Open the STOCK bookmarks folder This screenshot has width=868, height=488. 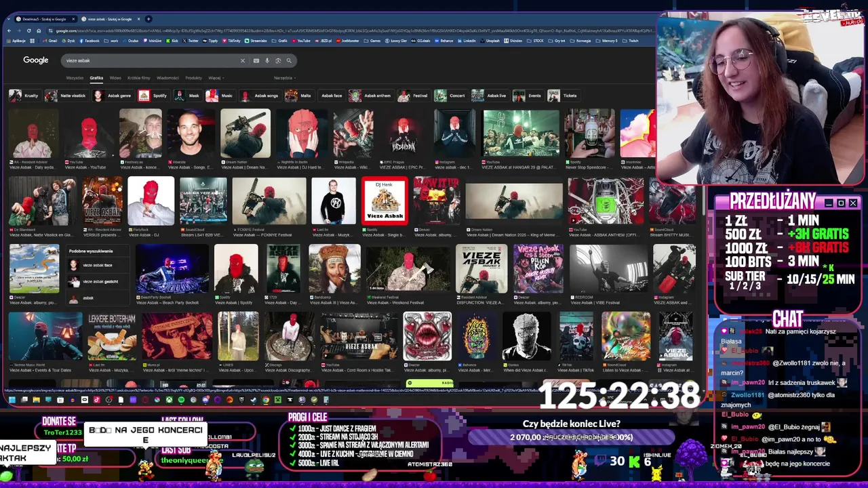coord(535,41)
